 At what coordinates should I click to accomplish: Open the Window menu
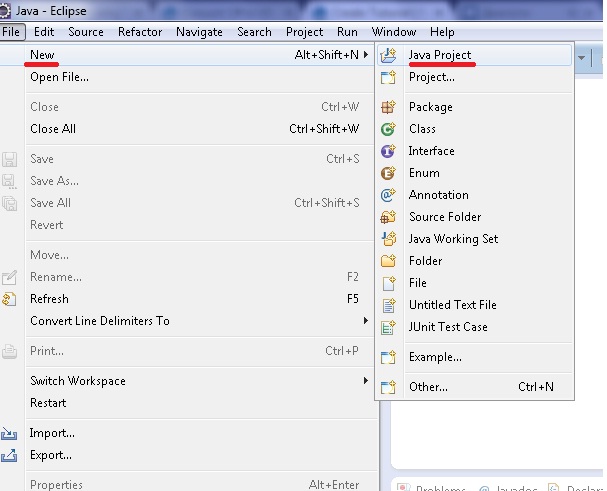[394, 32]
